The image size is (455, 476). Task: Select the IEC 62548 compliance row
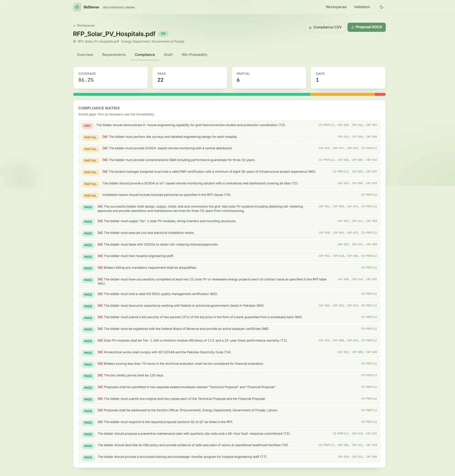tap(229, 353)
